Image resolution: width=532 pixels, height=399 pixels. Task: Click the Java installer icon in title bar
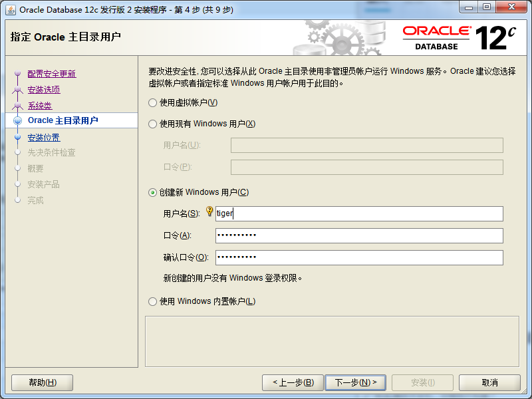11,10
